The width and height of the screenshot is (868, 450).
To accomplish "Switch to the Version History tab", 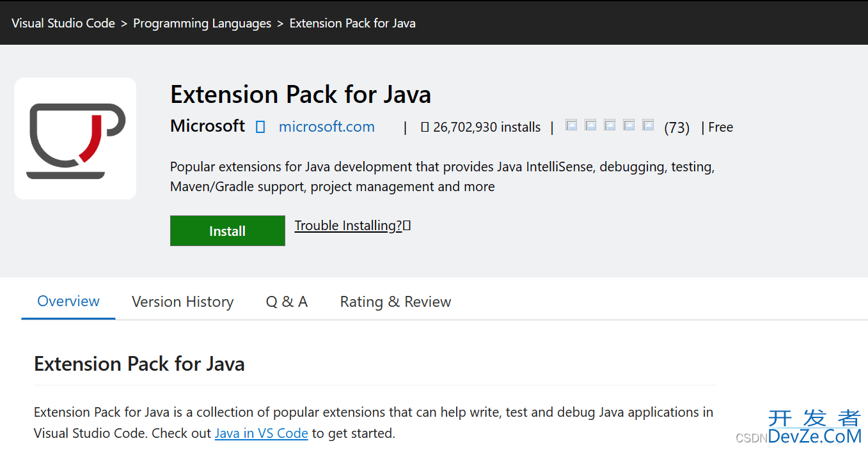I will click(x=183, y=302).
